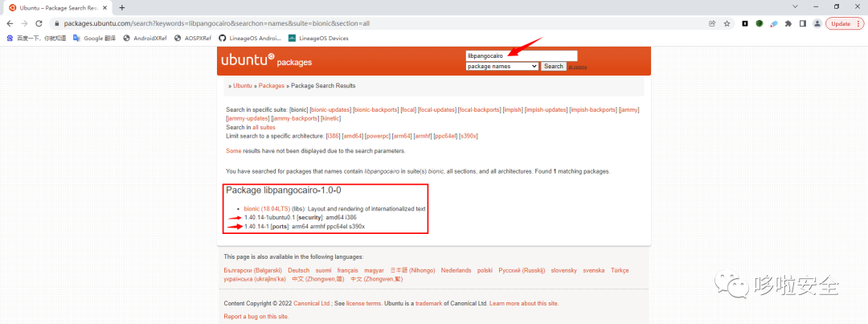The image size is (868, 324).
Task: Switch page language to Deutsch
Action: click(298, 270)
